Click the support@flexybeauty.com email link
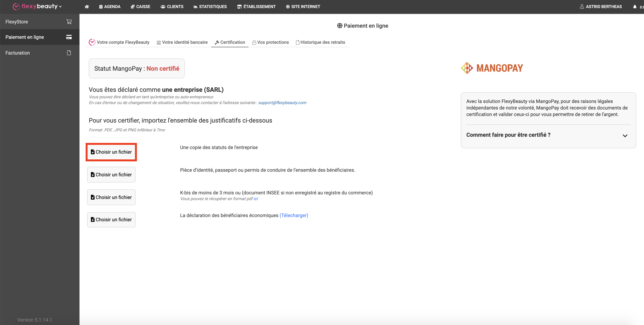Image resolution: width=644 pixels, height=325 pixels. [x=282, y=103]
